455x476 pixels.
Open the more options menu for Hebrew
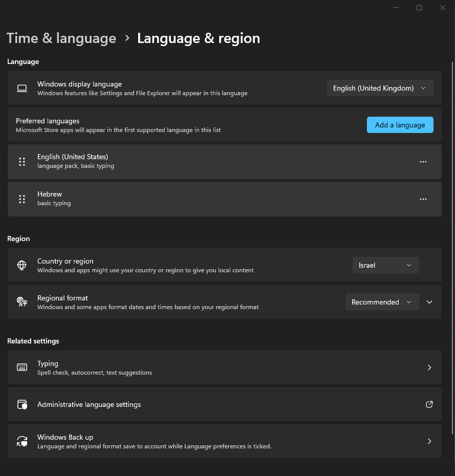click(x=423, y=199)
